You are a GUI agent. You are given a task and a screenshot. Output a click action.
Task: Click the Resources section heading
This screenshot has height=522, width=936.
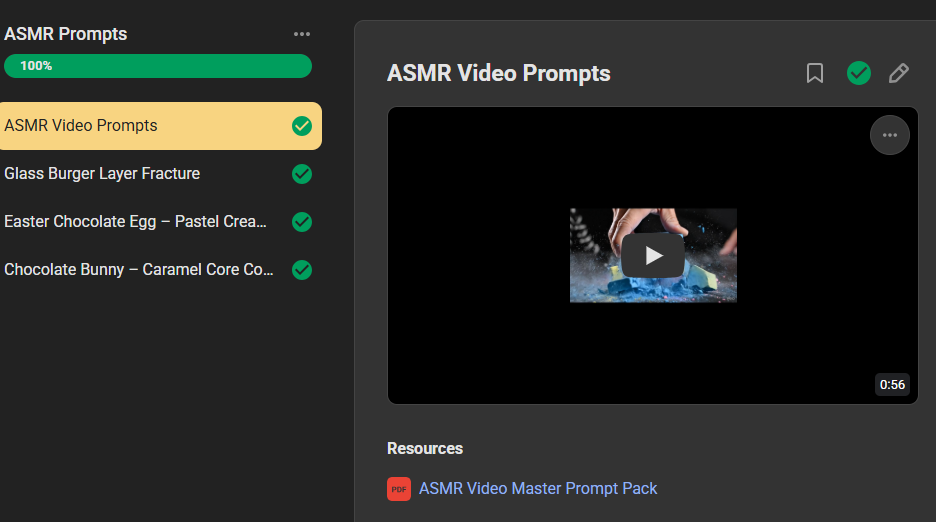click(x=425, y=449)
